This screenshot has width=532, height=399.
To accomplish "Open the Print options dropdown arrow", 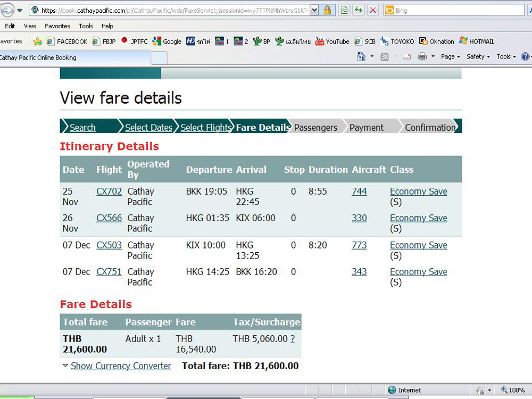I will [x=433, y=57].
